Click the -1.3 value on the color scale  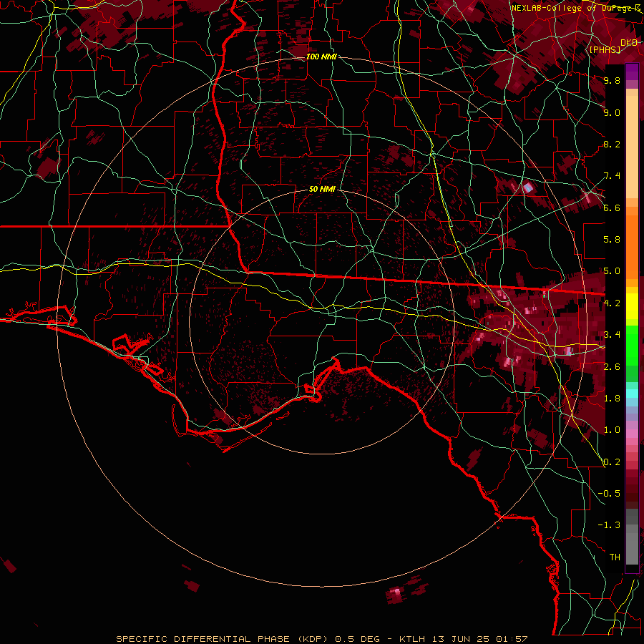[609, 525]
